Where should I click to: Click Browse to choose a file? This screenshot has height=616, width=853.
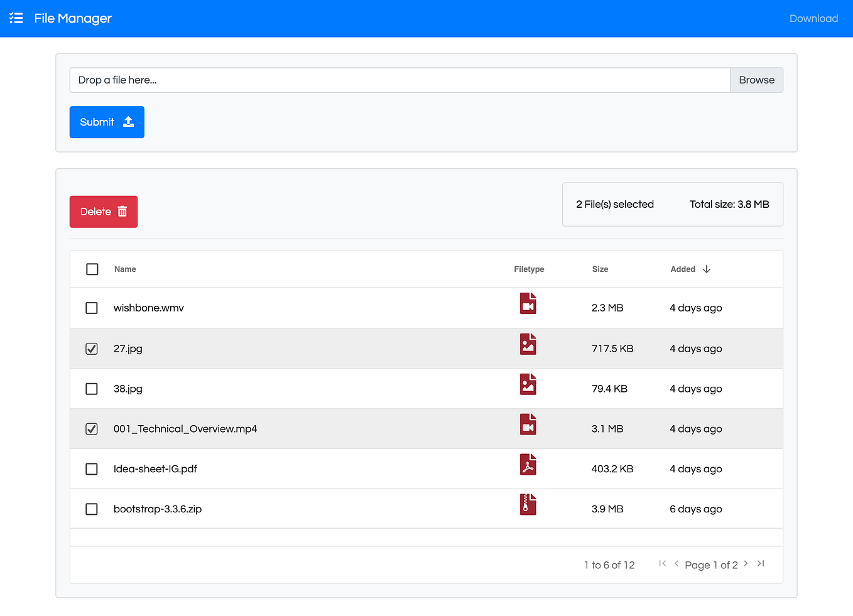[x=756, y=80]
